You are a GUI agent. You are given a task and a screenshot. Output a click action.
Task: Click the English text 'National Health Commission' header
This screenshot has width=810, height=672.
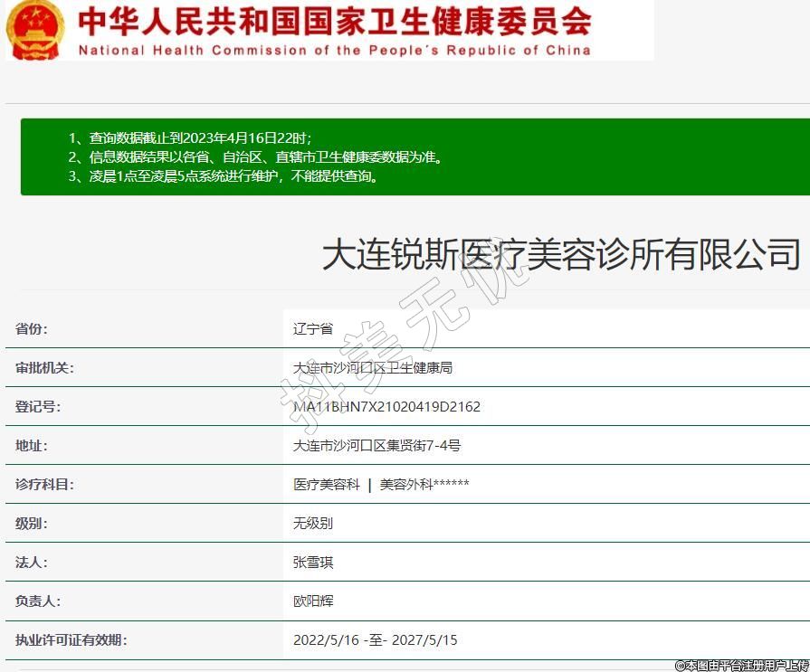pyautogui.click(x=334, y=51)
